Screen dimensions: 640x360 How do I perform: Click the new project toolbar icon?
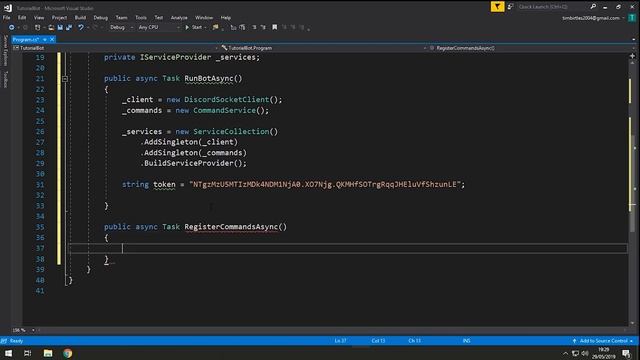point(38,27)
